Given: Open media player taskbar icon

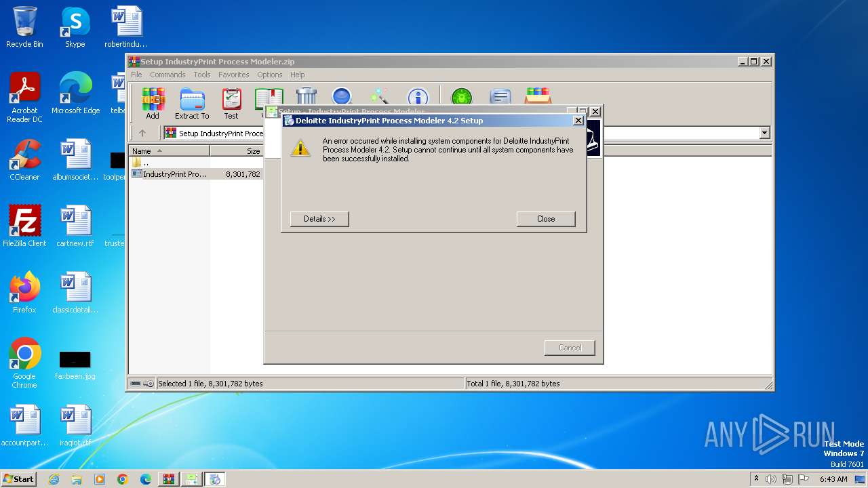Looking at the screenshot, I should tap(100, 479).
